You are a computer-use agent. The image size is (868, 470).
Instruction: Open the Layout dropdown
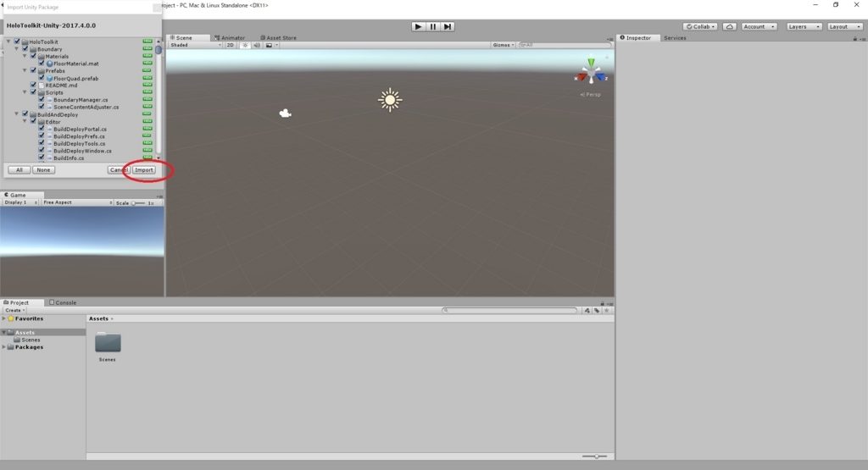[x=845, y=26]
